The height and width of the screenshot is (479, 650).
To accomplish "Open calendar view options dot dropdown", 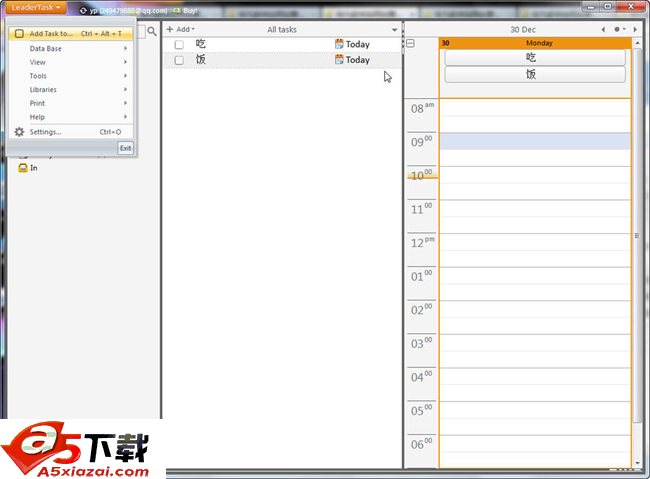I will (x=619, y=29).
